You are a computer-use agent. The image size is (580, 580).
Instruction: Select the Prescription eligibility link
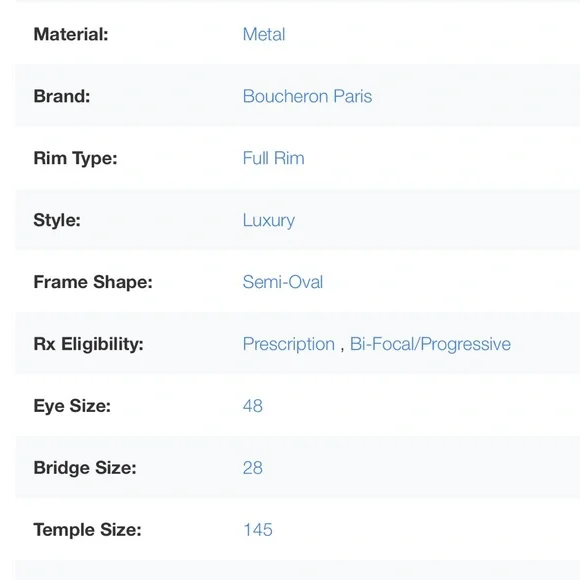pos(289,345)
